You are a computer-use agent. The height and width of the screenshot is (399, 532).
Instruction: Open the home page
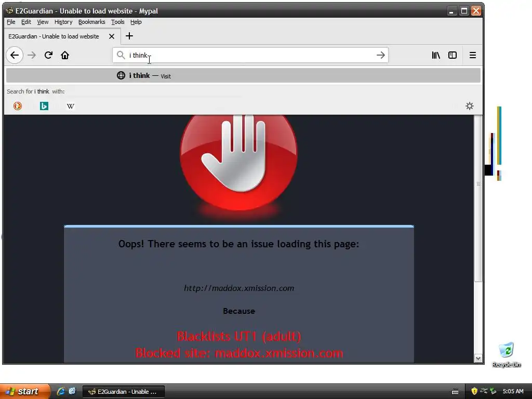tap(65, 55)
